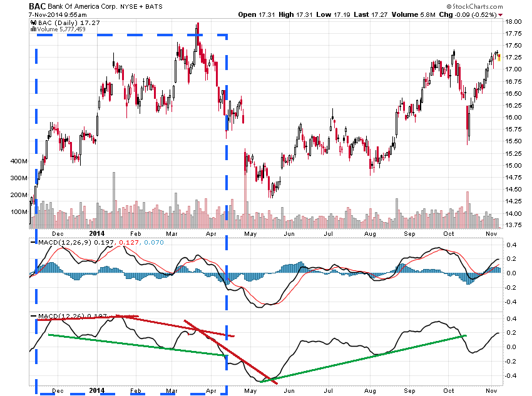Open the StockCharts.com copyright link
Viewport: 532px width, 396px height.
(474, 6)
